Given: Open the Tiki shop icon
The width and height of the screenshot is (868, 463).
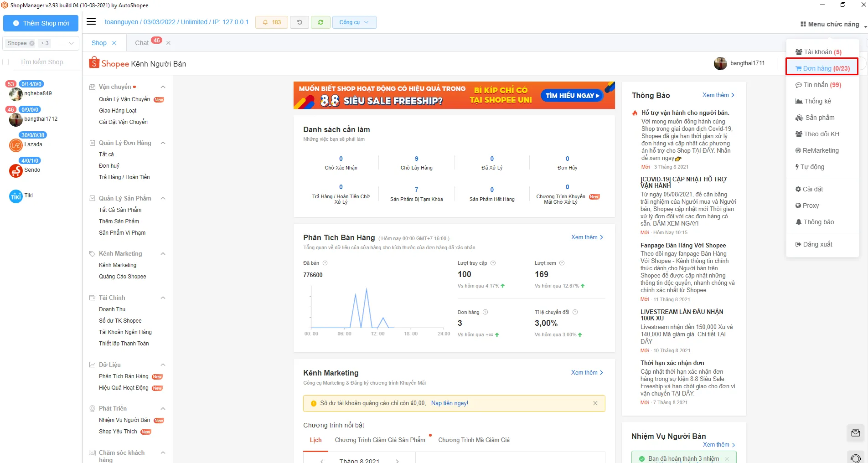Looking at the screenshot, I should click(16, 196).
